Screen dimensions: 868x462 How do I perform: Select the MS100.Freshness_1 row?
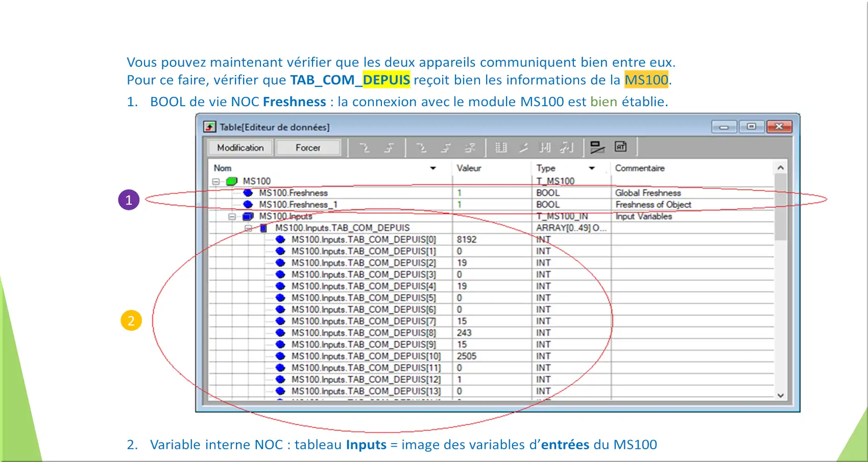click(491, 205)
